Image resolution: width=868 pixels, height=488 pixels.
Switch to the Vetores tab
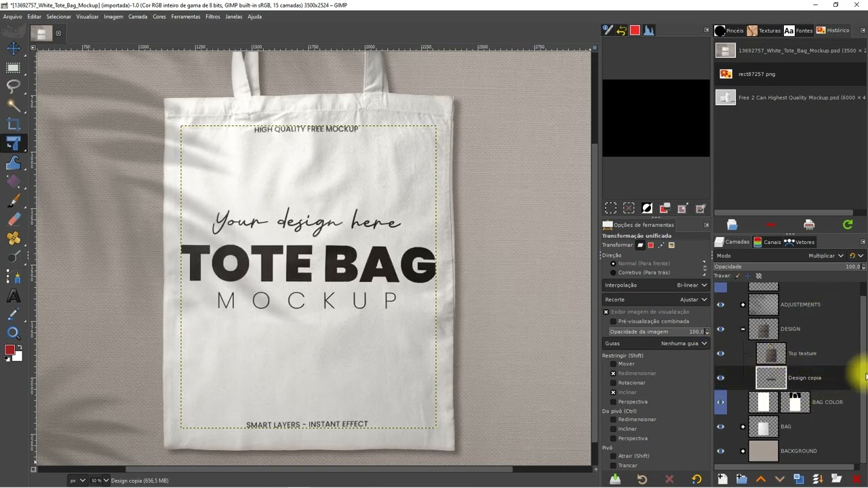799,242
